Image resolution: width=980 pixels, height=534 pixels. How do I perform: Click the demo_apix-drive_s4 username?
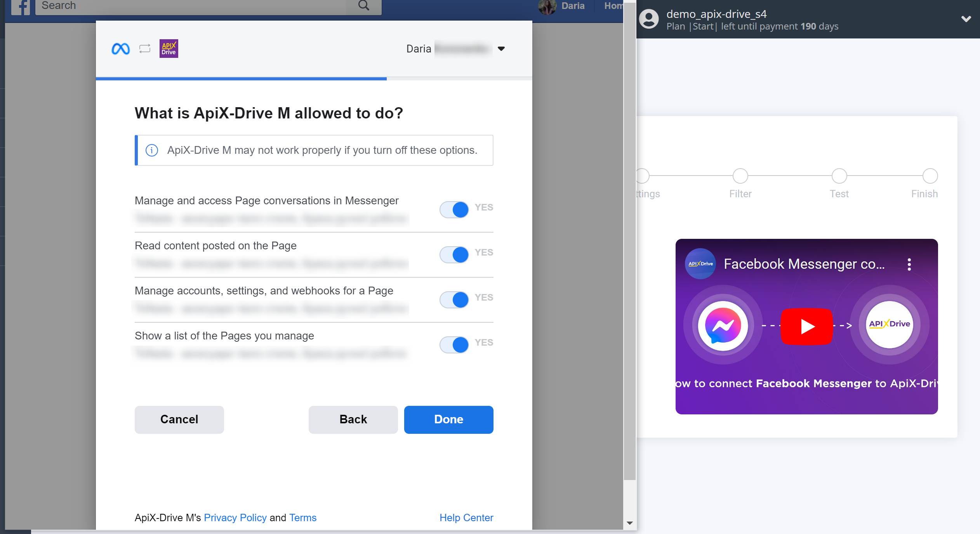tap(716, 14)
